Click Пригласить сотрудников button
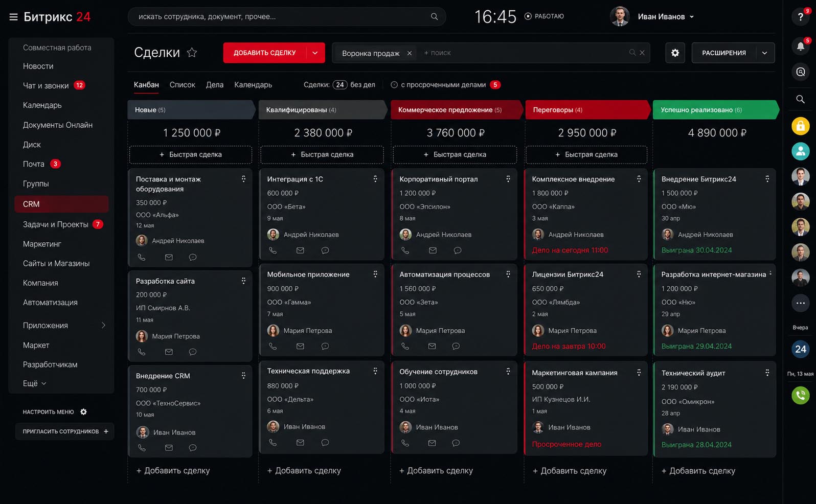Viewport: 816px width, 504px height. point(64,431)
